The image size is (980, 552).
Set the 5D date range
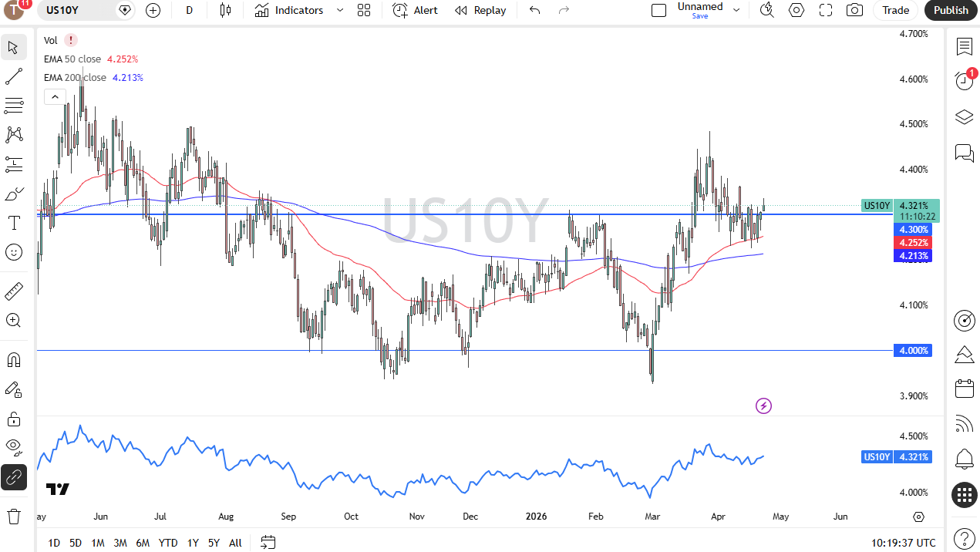click(x=76, y=543)
